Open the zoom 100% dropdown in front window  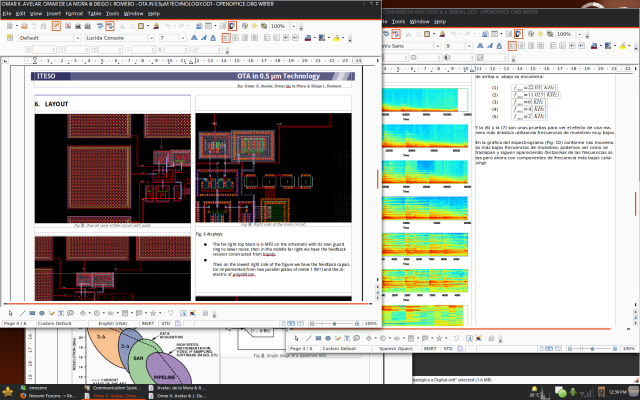pos(293,26)
